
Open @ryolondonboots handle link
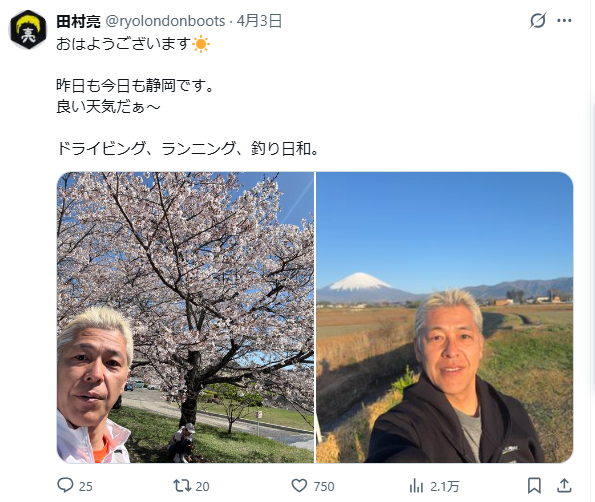165,21
